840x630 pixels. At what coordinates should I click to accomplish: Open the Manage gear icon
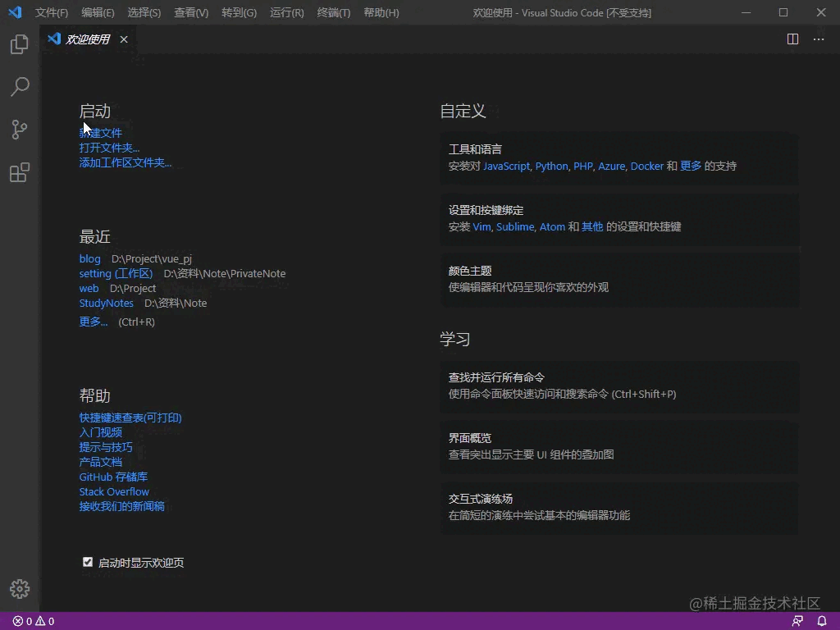(x=19, y=588)
